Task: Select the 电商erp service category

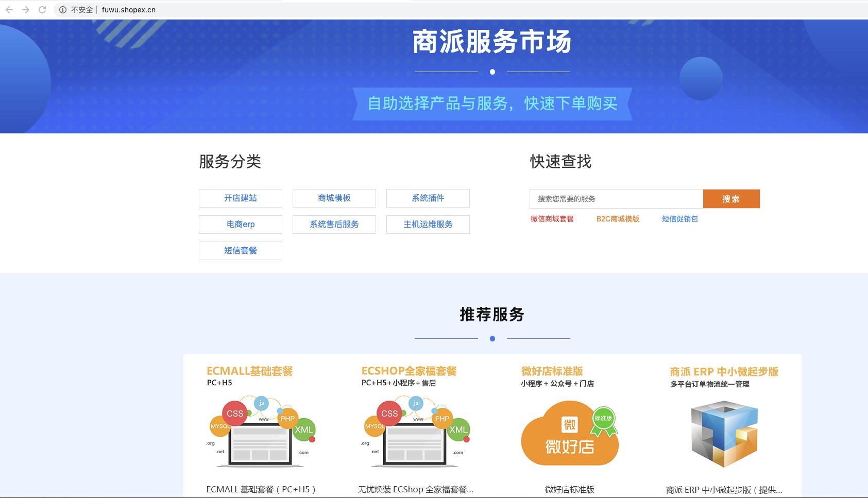Action: 240,225
